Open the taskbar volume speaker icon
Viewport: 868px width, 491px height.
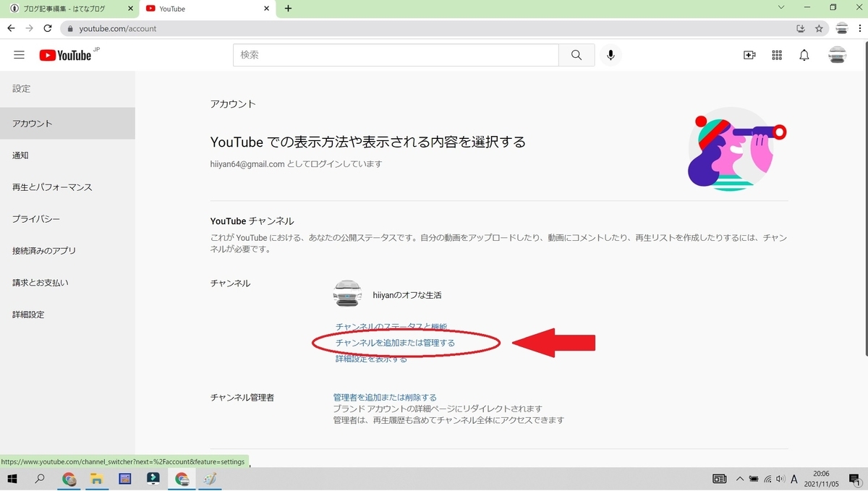(780, 479)
